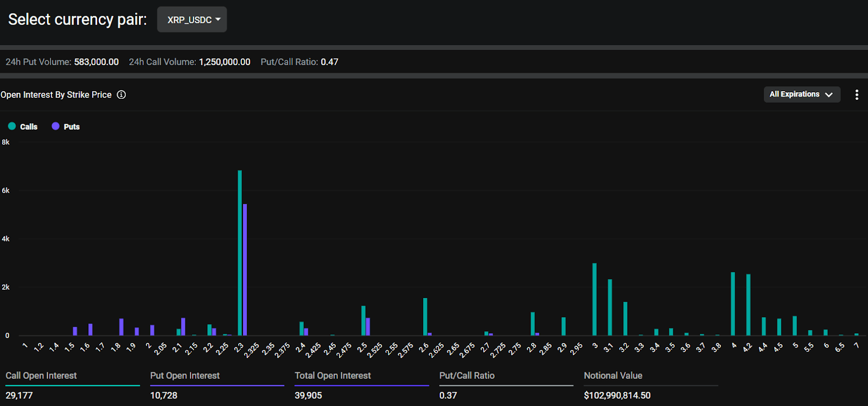Viewport: 868px width, 406px height.
Task: Click the purple put bar at strike 1.8
Action: [122, 327]
